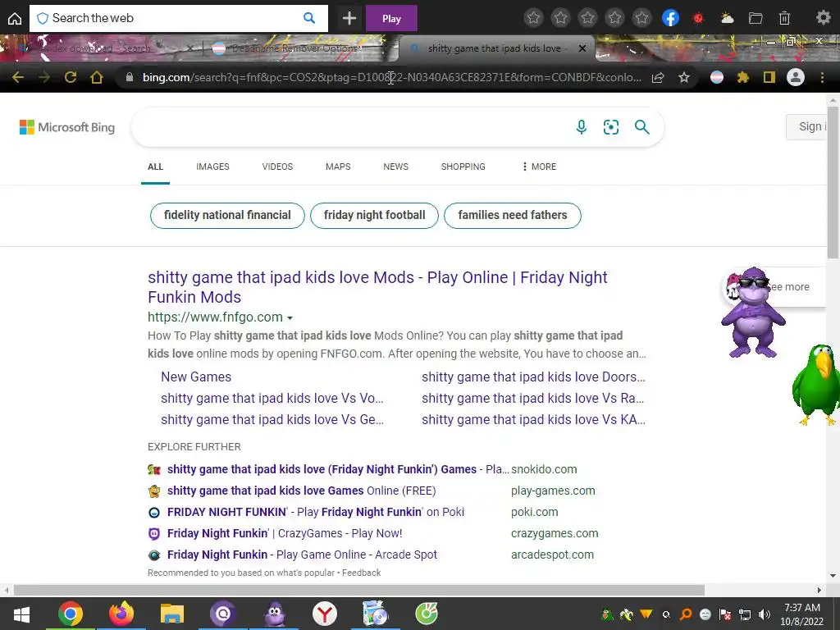
Task: Go back with the browser back arrow
Action: (18, 78)
